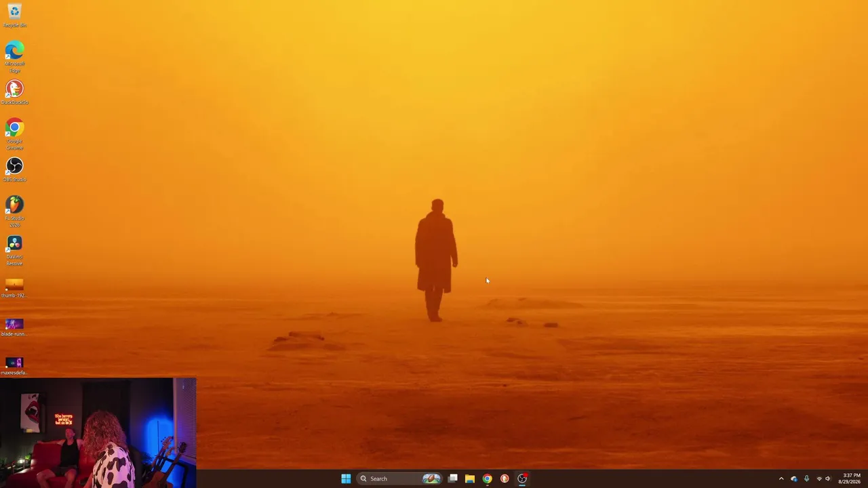Open the Wi-Fi network tray icon

coord(818,479)
